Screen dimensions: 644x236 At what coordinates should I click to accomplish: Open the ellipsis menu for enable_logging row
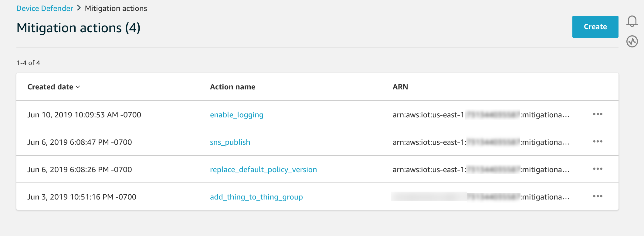598,114
